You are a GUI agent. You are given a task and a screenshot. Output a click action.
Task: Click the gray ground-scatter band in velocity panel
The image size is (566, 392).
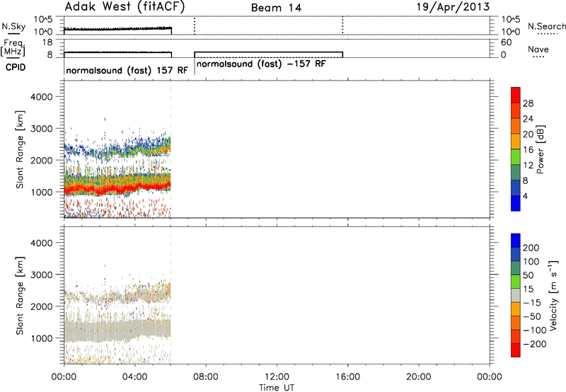(117, 330)
